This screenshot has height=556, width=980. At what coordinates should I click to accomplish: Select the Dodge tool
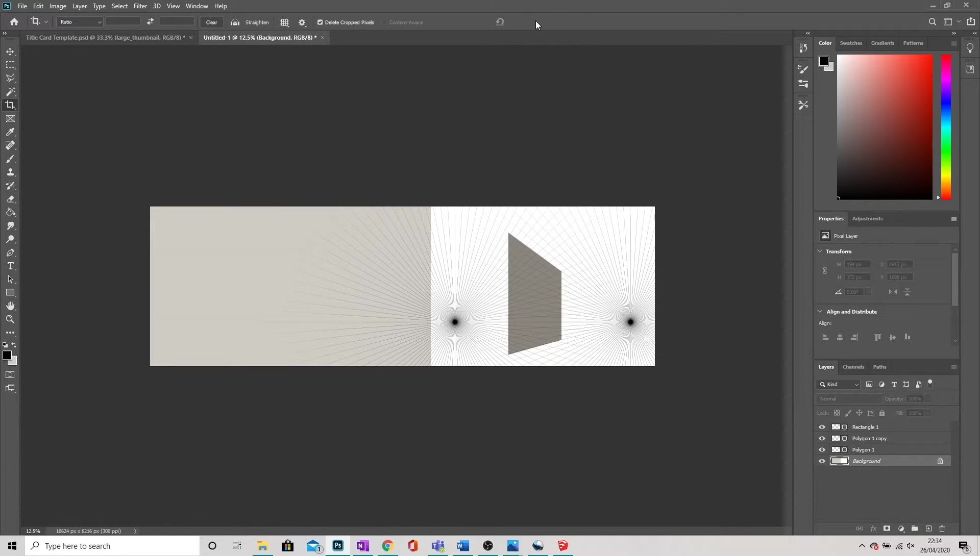(x=10, y=239)
